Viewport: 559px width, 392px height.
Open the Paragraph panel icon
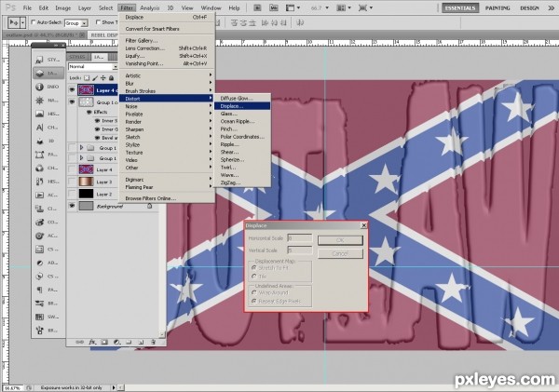(39, 291)
